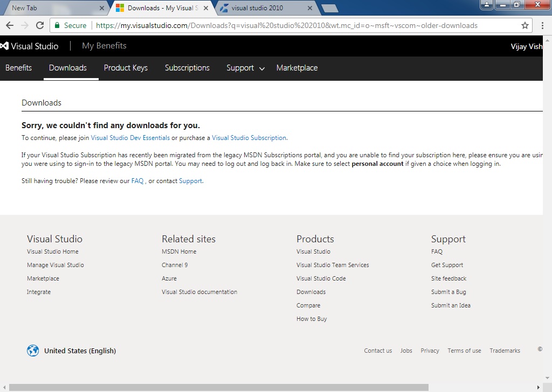
Task: Close the visual studio 2010 tab
Action: [309, 8]
